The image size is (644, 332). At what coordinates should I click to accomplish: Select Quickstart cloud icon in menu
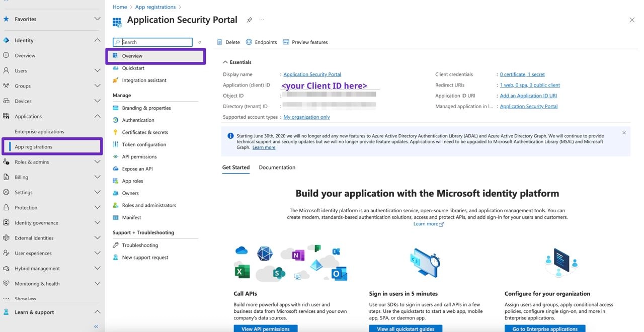116,68
